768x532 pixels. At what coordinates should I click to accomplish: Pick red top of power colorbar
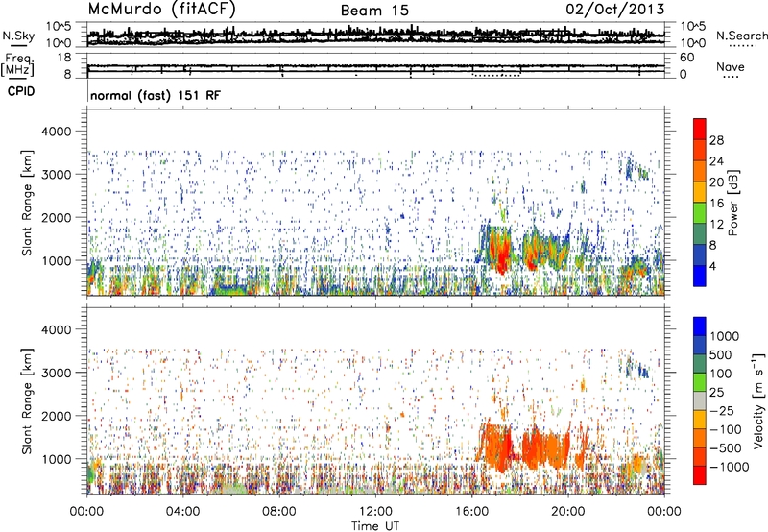pos(700,129)
